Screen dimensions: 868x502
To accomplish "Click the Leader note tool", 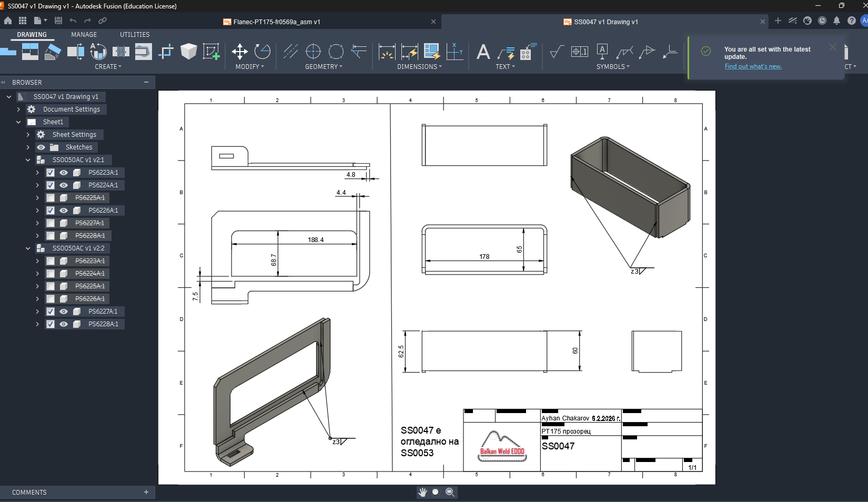I will [506, 52].
